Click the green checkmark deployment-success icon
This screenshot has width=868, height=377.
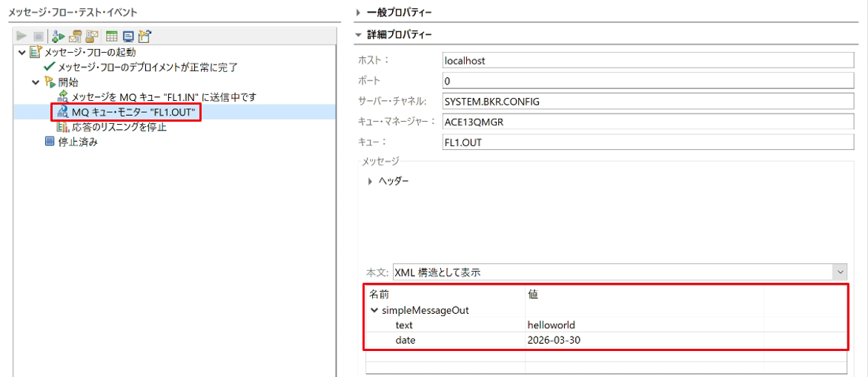pos(50,68)
